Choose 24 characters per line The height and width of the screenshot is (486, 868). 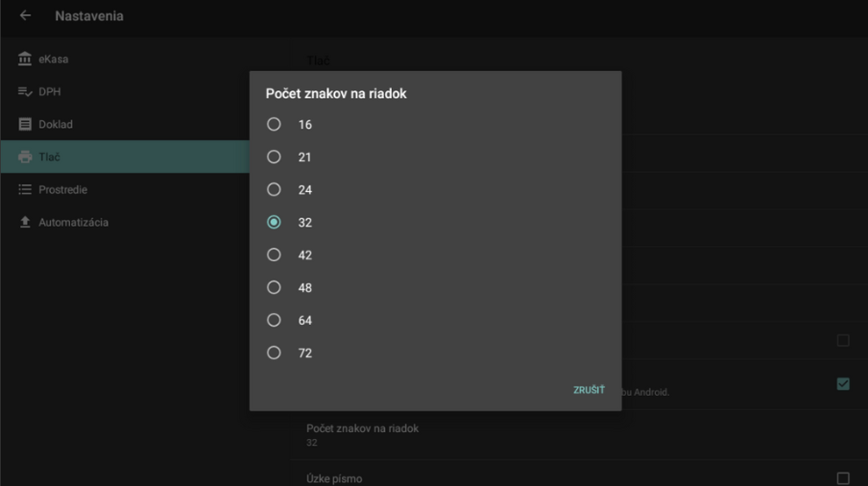click(275, 190)
